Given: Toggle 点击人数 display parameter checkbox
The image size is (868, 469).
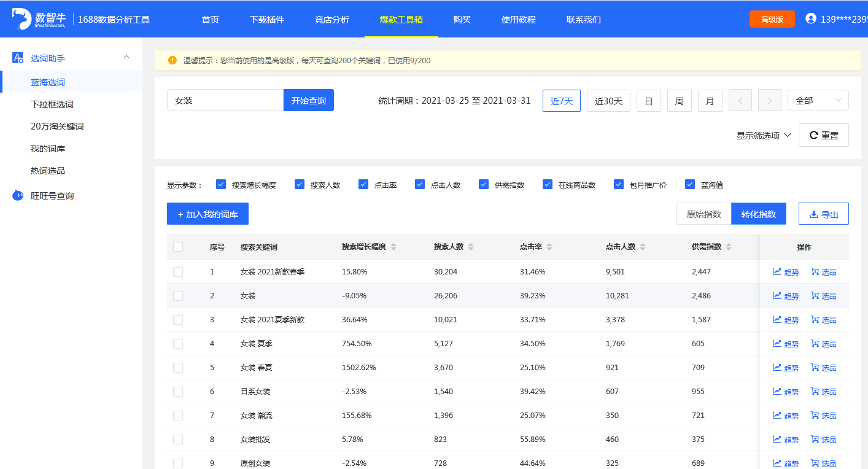Looking at the screenshot, I should (x=420, y=184).
